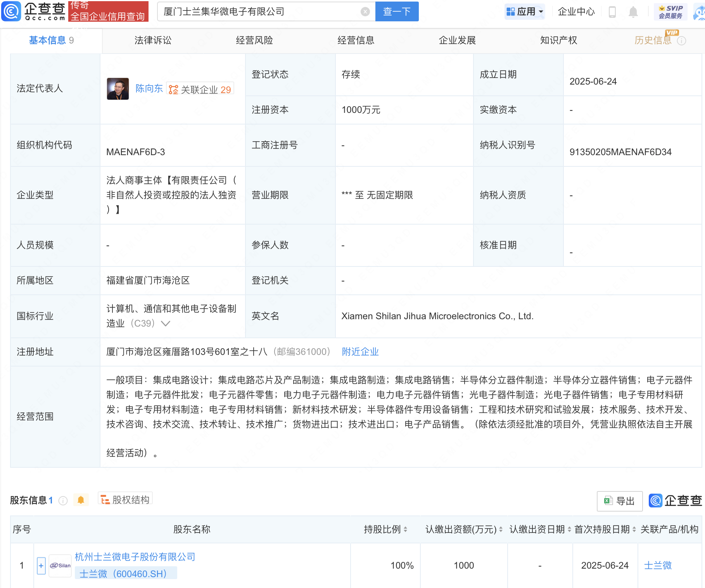
Task: Sort by 首次持股日期 column arrows
Action: click(634, 529)
